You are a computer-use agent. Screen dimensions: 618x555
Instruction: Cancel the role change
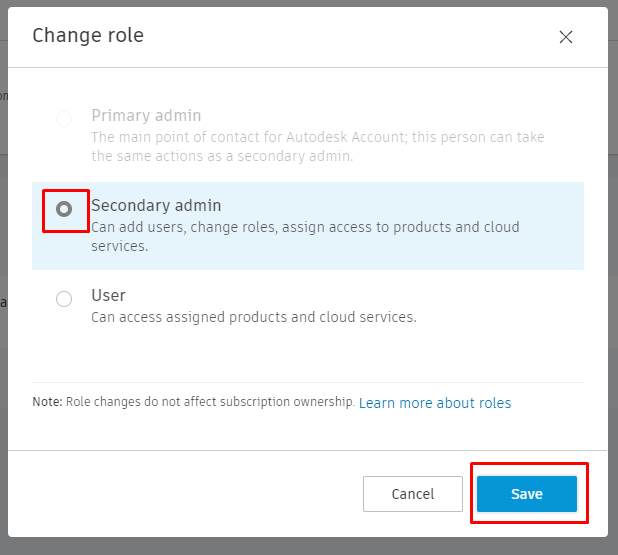tap(412, 494)
